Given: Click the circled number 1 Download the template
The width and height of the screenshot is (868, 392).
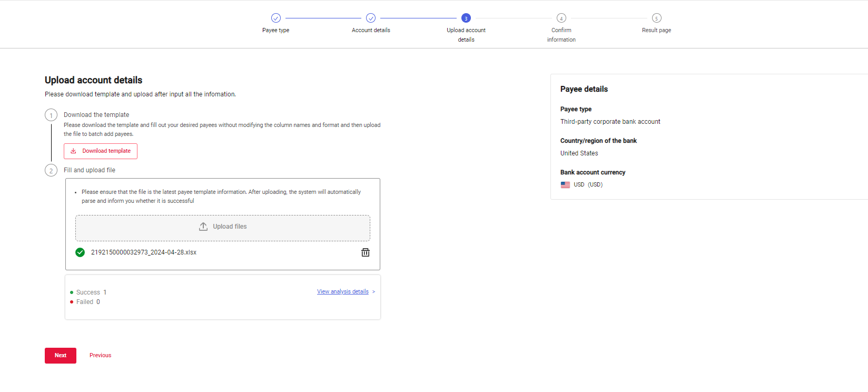Looking at the screenshot, I should pos(51,115).
